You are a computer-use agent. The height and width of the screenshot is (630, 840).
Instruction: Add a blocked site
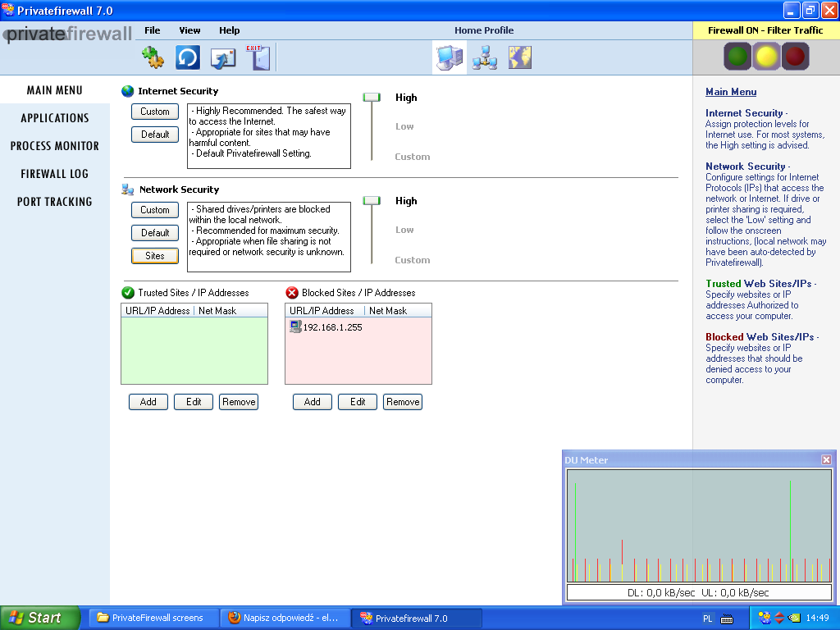click(313, 402)
